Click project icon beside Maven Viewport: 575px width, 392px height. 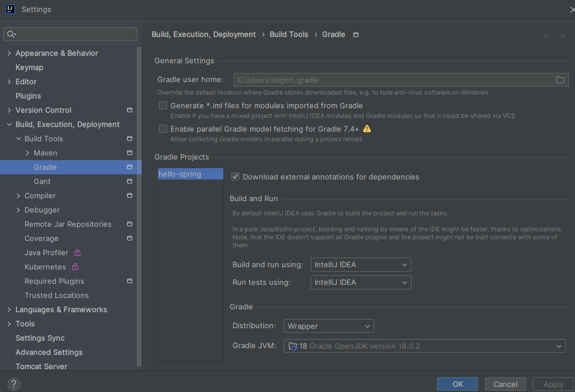129,153
